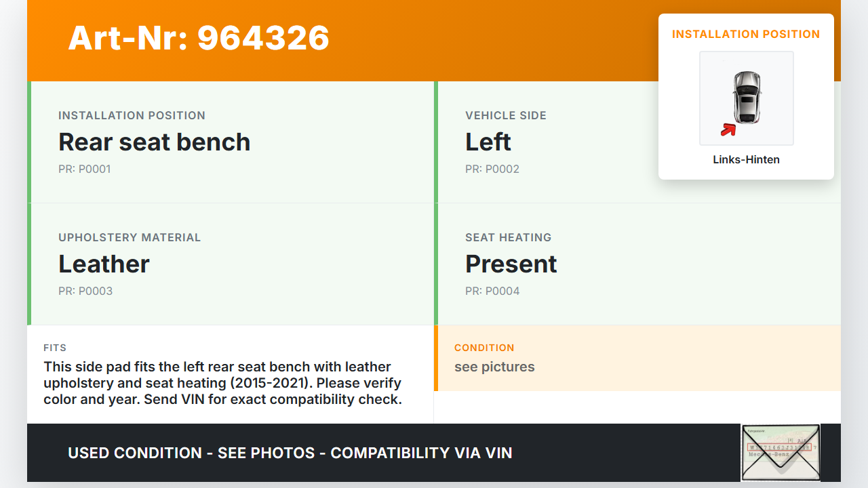Open the VIN envelope icon in footer

[781, 453]
